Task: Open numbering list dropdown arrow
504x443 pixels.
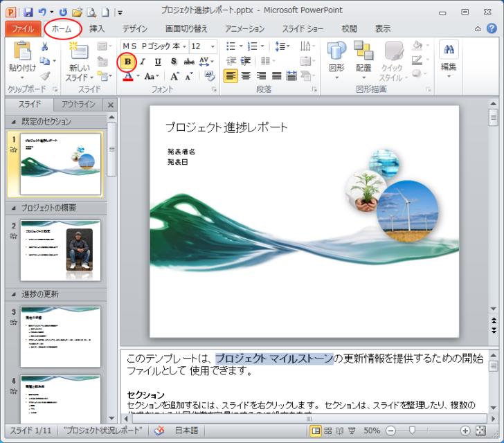Action: tap(262, 46)
